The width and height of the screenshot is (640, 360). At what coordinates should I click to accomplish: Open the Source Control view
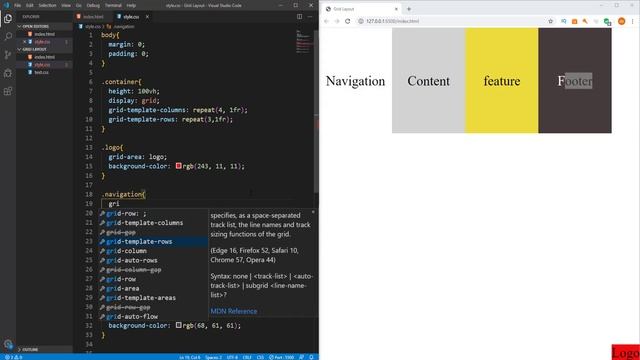(x=8, y=55)
